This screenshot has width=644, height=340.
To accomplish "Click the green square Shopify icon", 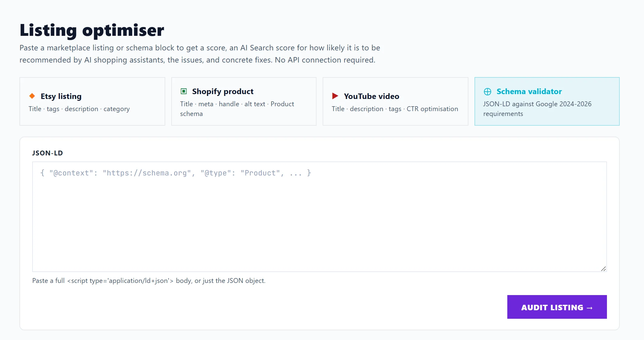I will pos(183,91).
